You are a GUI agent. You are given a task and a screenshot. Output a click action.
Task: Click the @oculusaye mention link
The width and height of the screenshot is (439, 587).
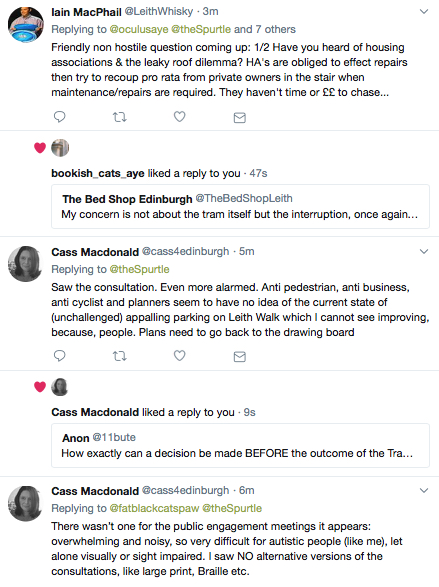pyautogui.click(x=139, y=29)
